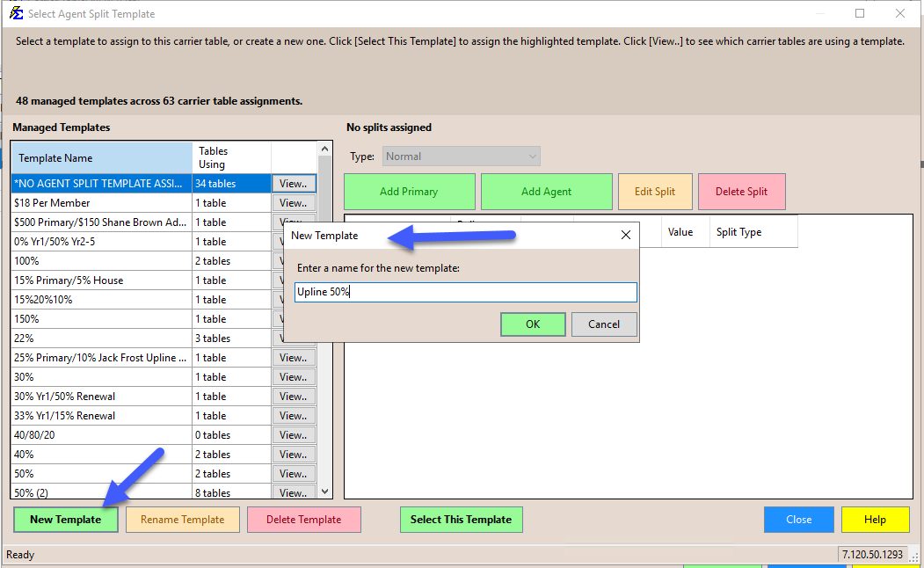Confirm the new template name with OK
The width and height of the screenshot is (924, 568).
533,324
